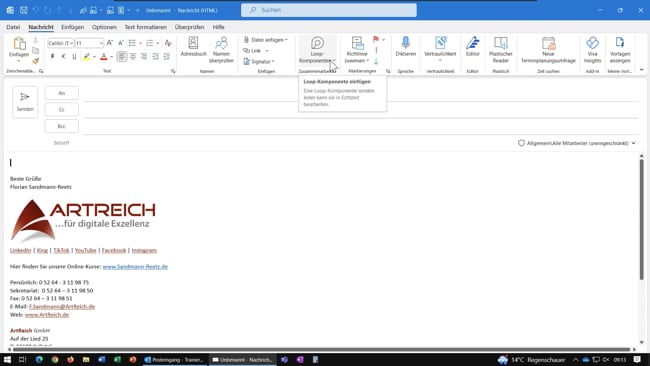Click the Einfügen paste clipboard icon
This screenshot has width=650, height=366.
(19, 43)
